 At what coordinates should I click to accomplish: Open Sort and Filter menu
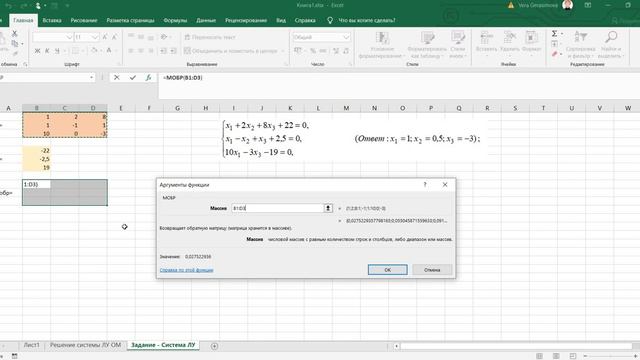point(580,45)
